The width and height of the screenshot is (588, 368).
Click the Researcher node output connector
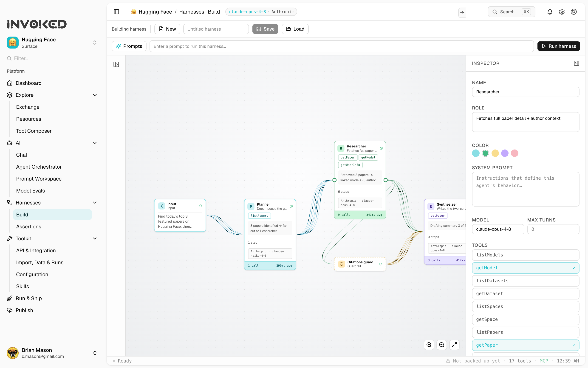click(x=386, y=180)
